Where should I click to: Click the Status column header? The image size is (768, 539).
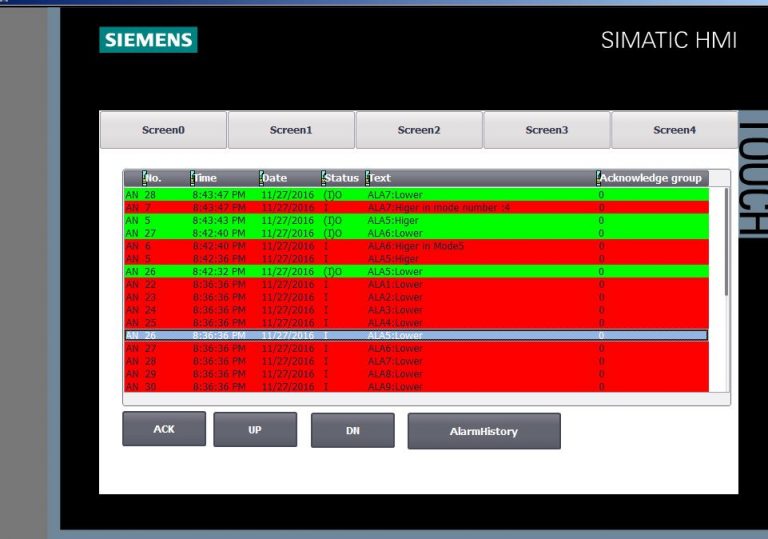(341, 178)
